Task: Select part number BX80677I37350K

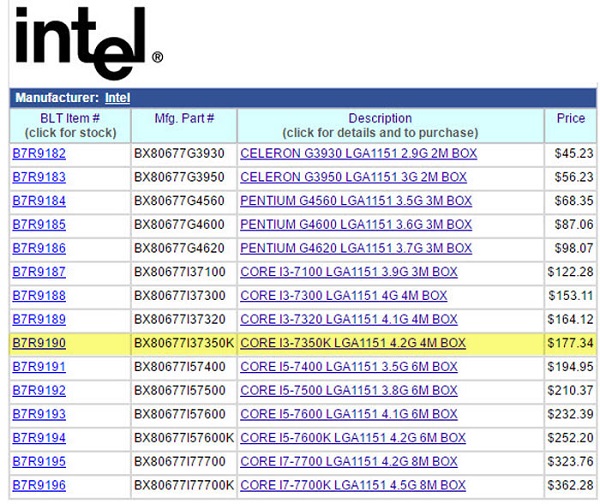Action: 184,343
